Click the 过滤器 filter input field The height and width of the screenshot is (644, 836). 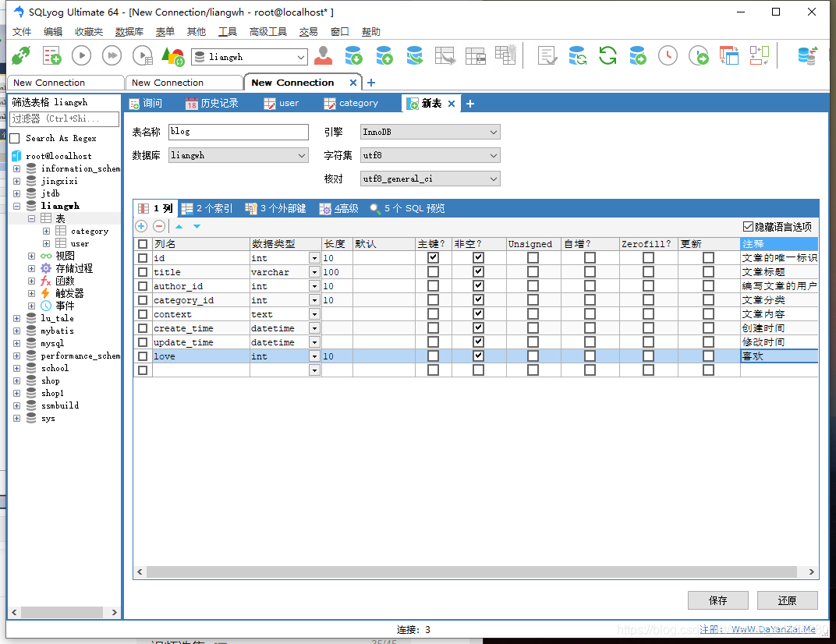pyautogui.click(x=65, y=119)
